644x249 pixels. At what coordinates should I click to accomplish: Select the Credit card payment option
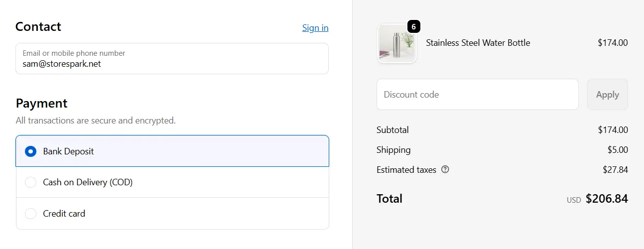[31, 214]
